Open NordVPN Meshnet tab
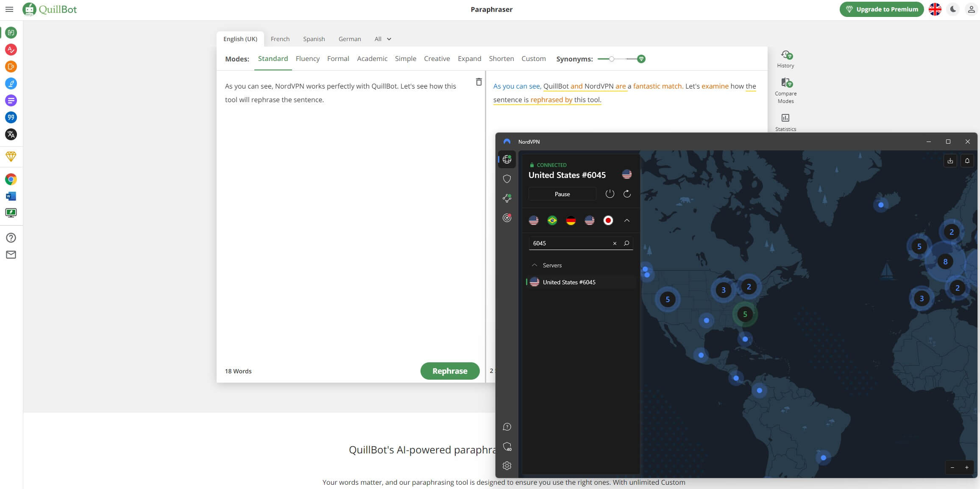 (507, 198)
